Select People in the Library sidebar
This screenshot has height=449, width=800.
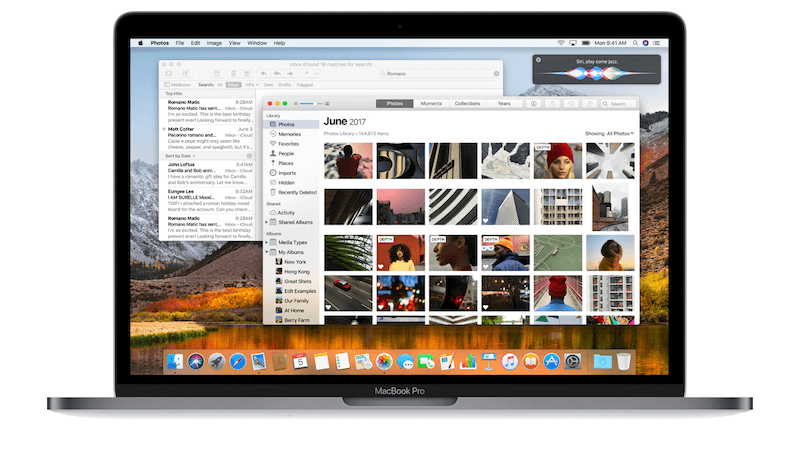point(286,153)
